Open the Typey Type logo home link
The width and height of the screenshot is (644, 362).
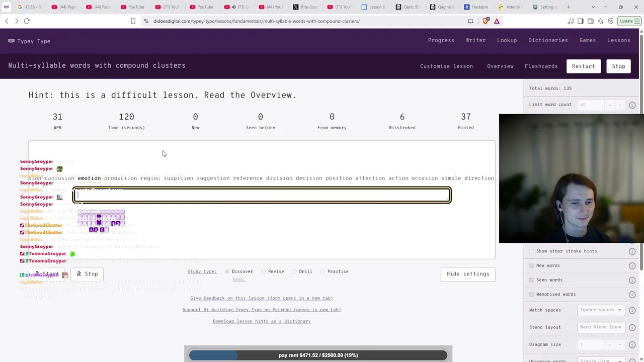pyautogui.click(x=29, y=41)
